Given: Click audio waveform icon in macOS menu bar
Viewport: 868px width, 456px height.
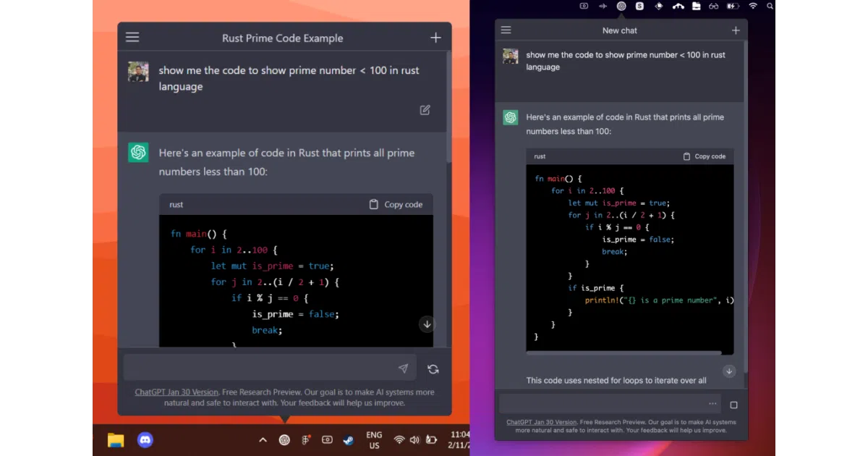Looking at the screenshot, I should (603, 6).
